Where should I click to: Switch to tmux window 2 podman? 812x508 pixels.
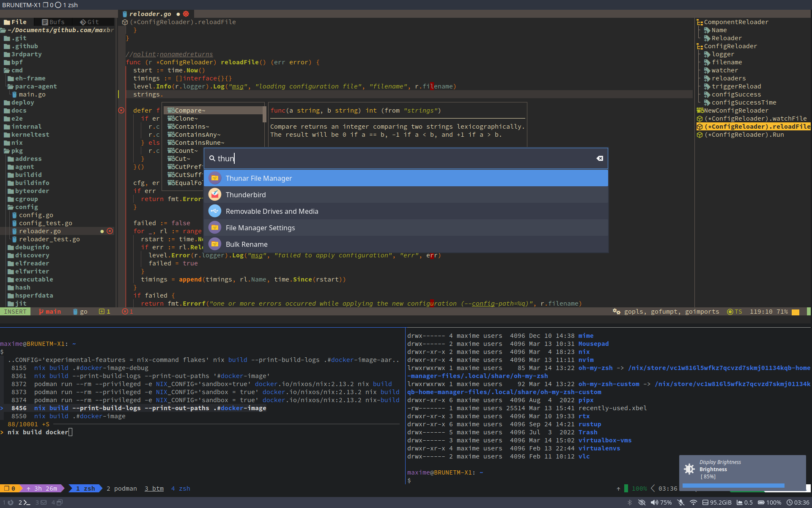(122, 489)
